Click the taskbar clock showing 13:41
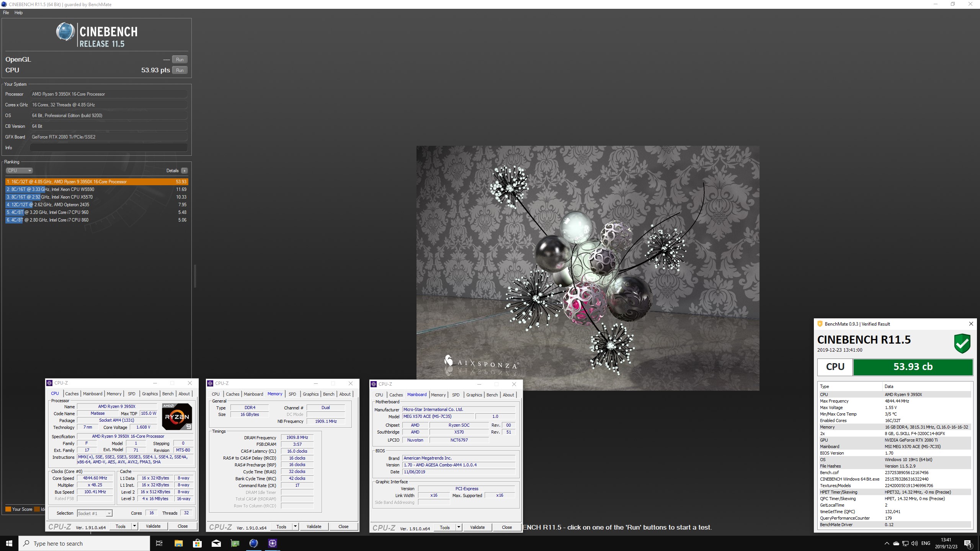This screenshot has width=980, height=551. pos(946,543)
